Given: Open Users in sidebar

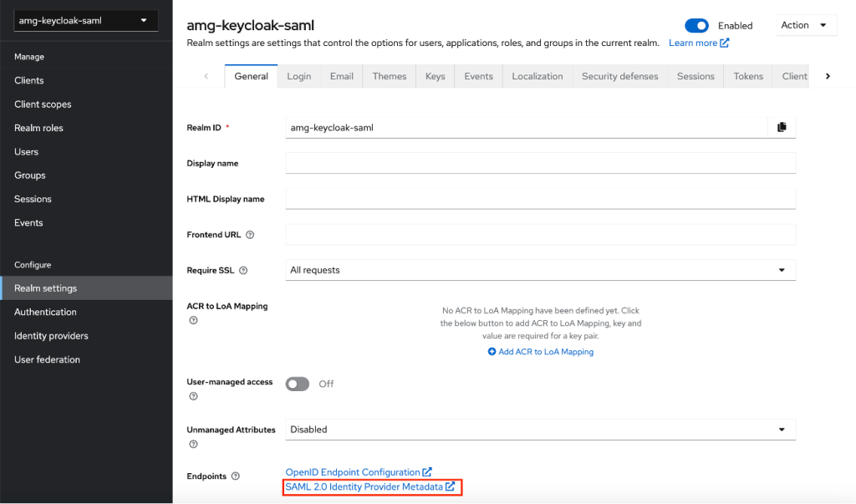Looking at the screenshot, I should pos(86,152).
